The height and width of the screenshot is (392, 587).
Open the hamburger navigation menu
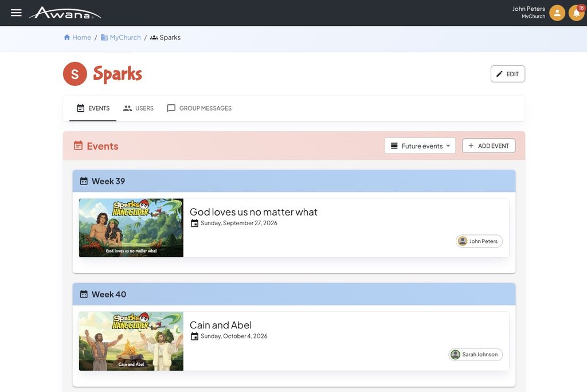point(16,13)
